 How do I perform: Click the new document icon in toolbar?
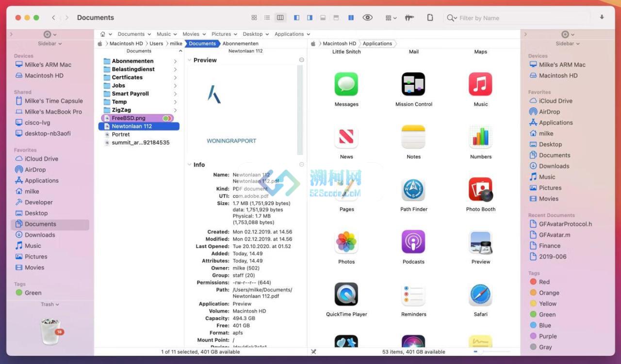[430, 17]
